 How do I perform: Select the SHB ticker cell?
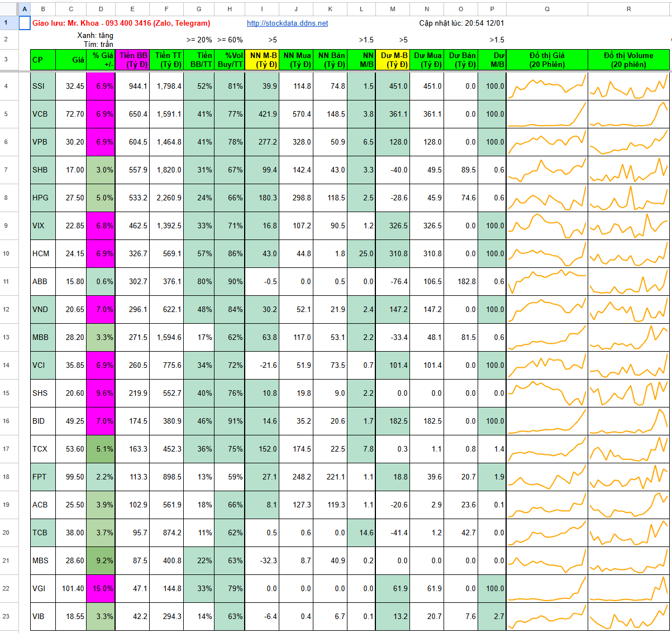click(43, 170)
